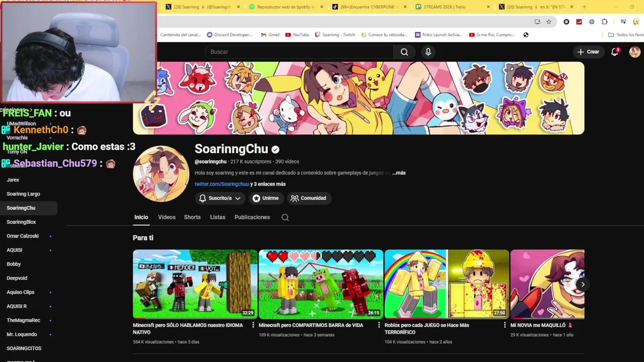Switch to the Shorts tab
The width and height of the screenshot is (644, 362).
[192, 217]
